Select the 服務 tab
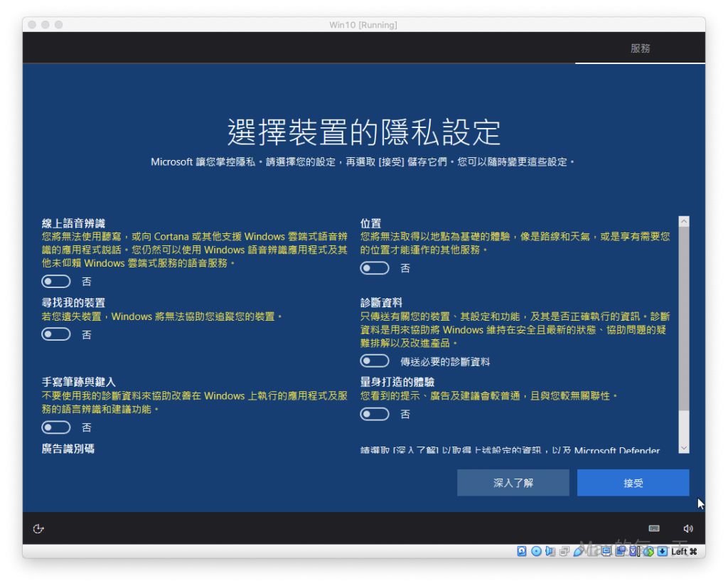This screenshot has width=728, height=586. pyautogui.click(x=640, y=48)
